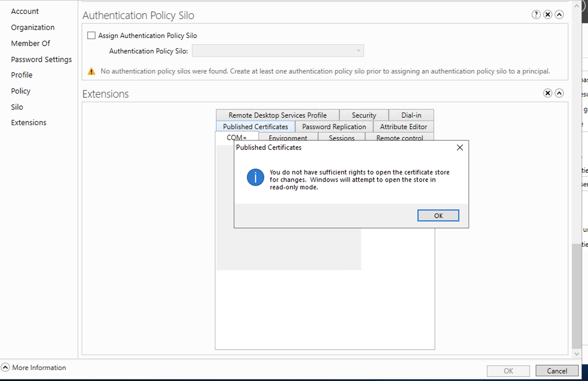Open the Attribute Editor tab
Viewport: 588px width, 381px height.
[403, 127]
